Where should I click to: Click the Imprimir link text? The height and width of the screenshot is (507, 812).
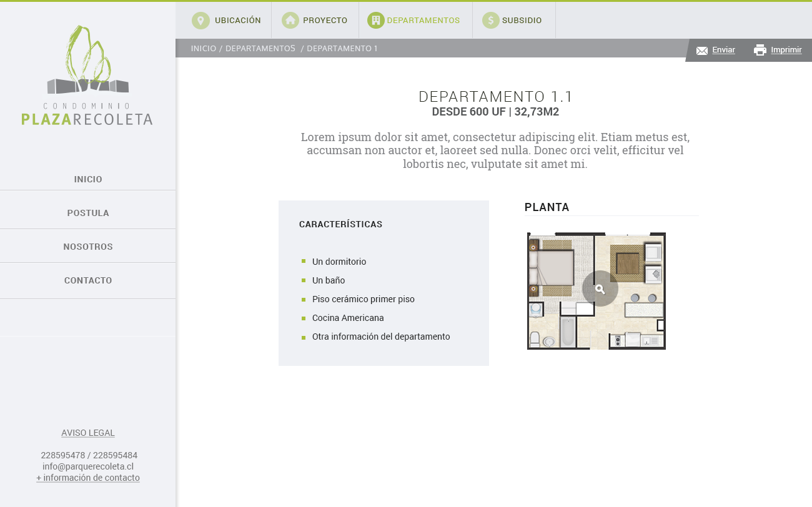click(x=786, y=50)
